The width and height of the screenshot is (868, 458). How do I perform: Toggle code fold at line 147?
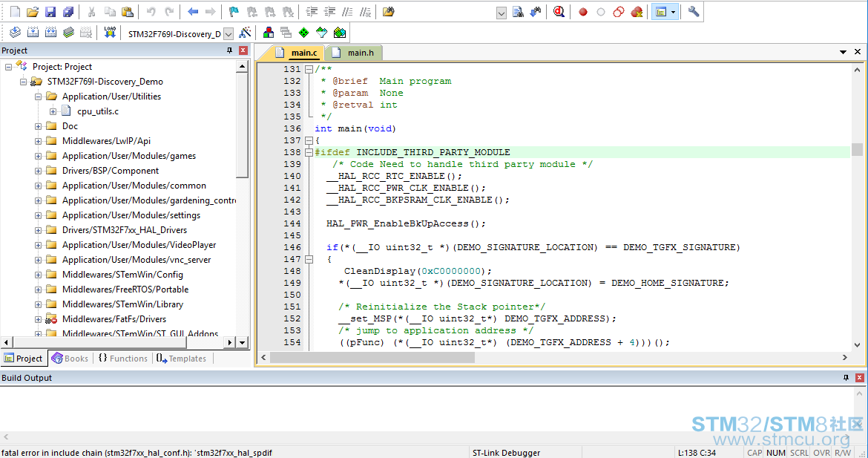coord(309,259)
